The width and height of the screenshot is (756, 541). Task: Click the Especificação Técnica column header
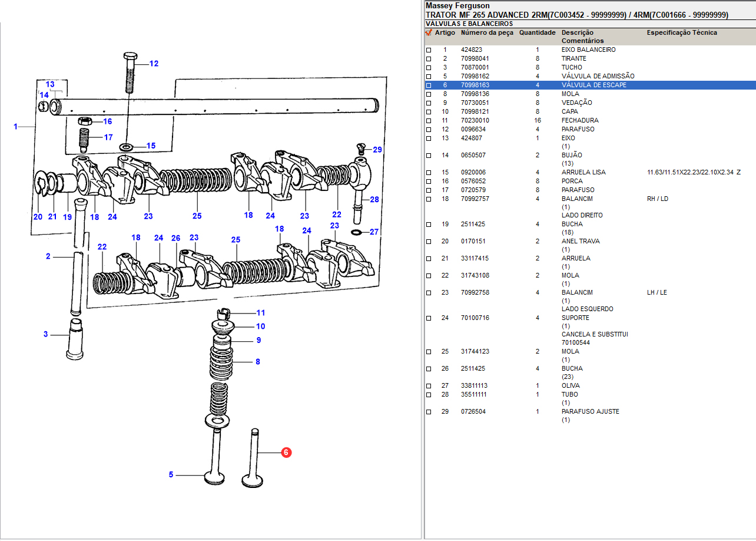pyautogui.click(x=682, y=33)
